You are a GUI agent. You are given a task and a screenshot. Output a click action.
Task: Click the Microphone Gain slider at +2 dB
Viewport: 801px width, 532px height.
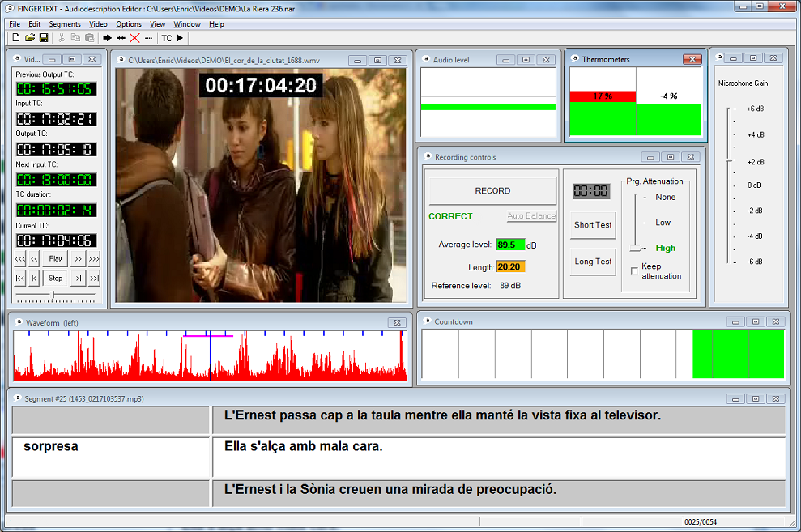click(x=731, y=161)
